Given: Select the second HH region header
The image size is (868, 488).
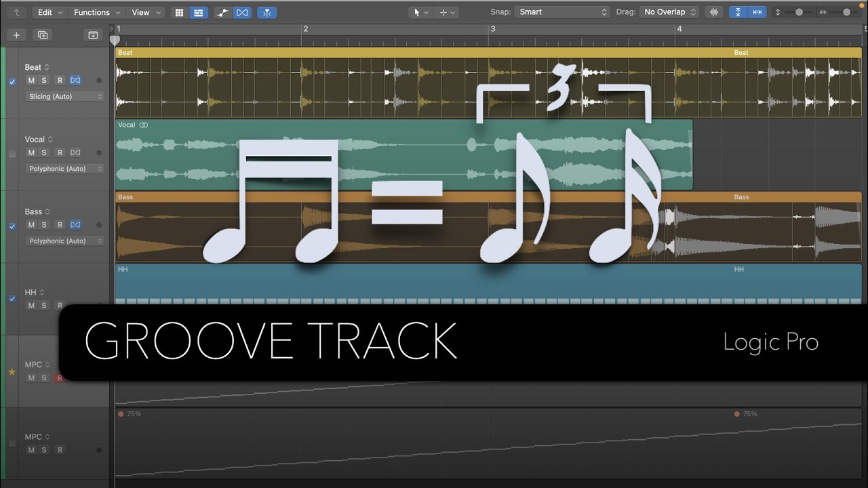Looking at the screenshot, I should coord(797,269).
